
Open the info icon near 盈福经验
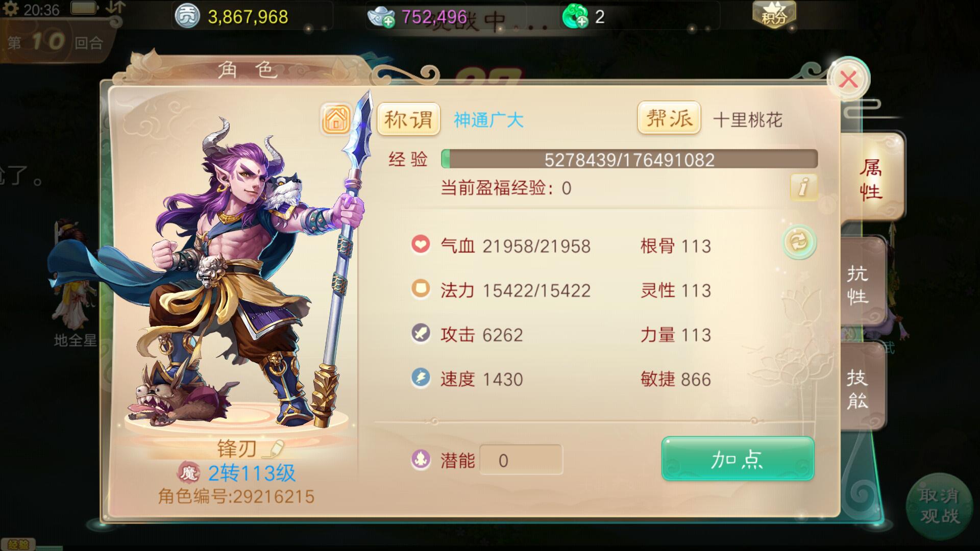(x=803, y=187)
